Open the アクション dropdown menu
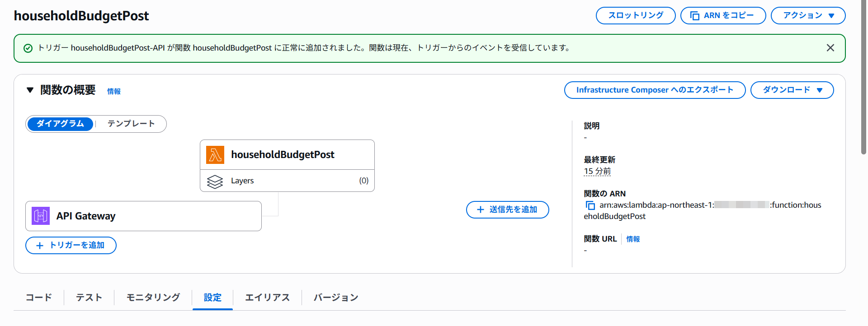Viewport: 868px width, 326px height. click(x=807, y=15)
